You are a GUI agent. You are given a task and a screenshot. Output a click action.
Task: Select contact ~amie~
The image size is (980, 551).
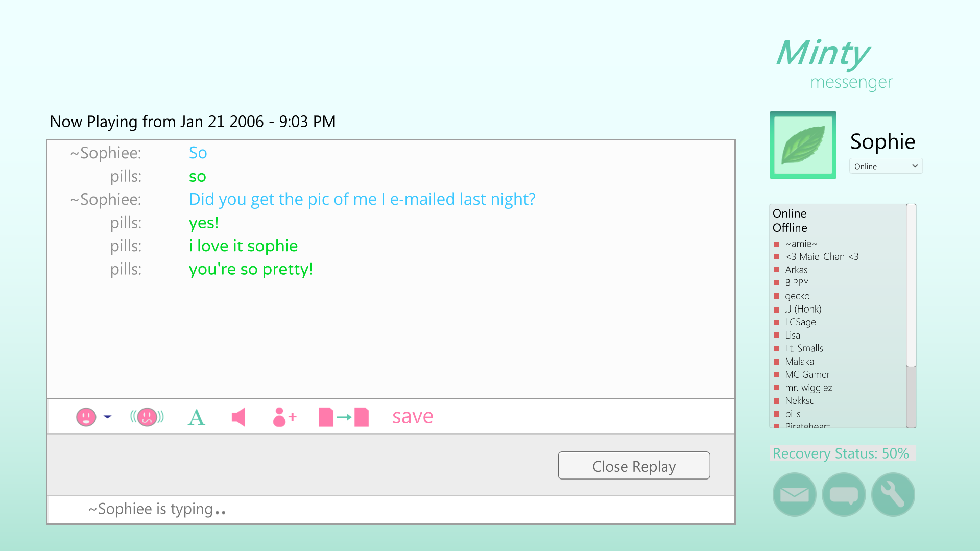point(801,244)
